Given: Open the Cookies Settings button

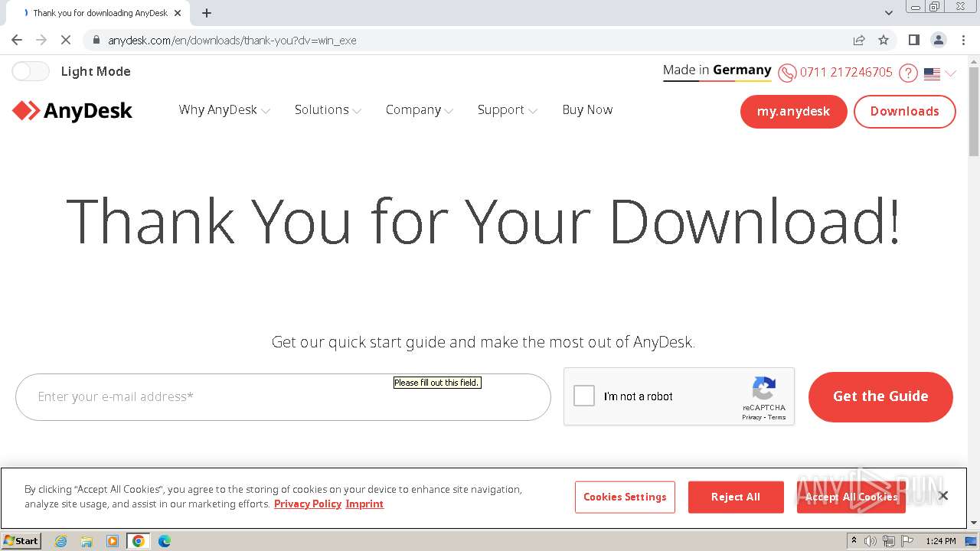Looking at the screenshot, I should 625,497.
